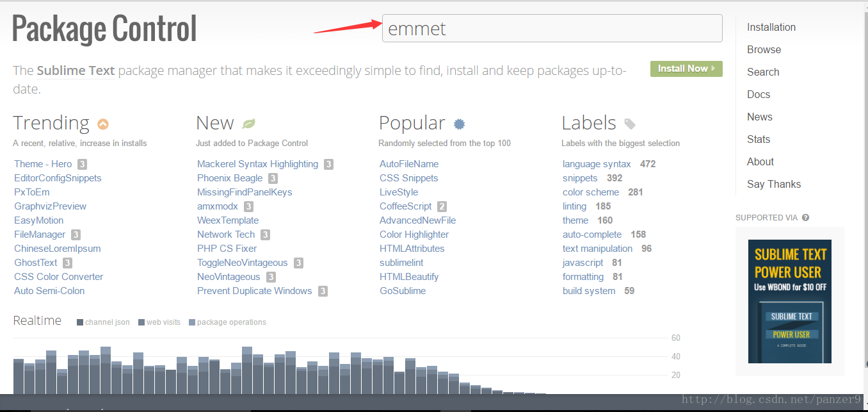Open the News page
This screenshot has width=868, height=412.
760,117
